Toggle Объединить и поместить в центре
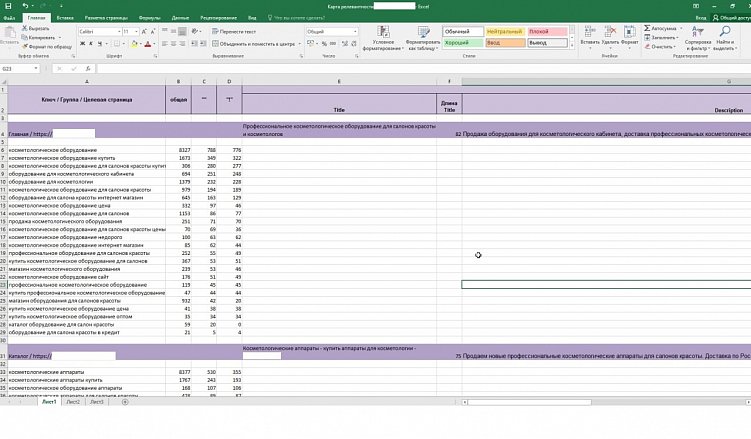 [254, 44]
